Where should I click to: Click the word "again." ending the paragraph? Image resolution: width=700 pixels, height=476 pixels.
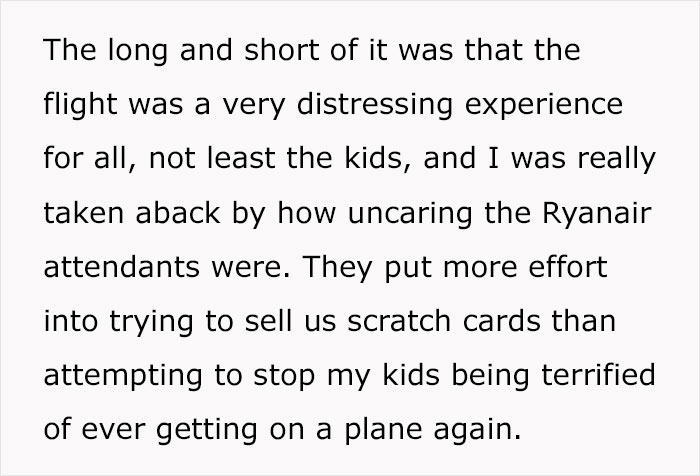pyautogui.click(x=477, y=430)
